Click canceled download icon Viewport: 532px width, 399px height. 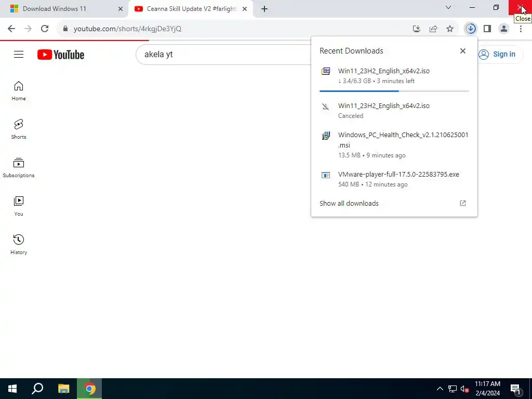click(326, 107)
